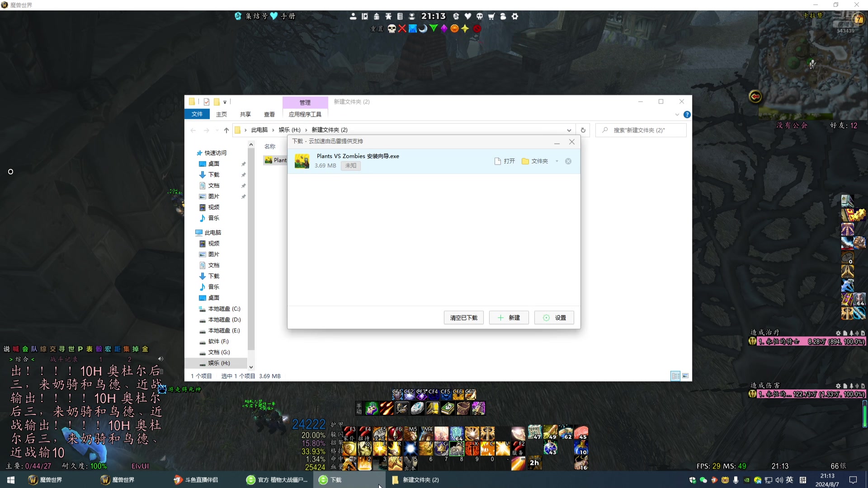
Task: Open the dropdown arrow next to 文件夹 in download item
Action: (x=557, y=161)
